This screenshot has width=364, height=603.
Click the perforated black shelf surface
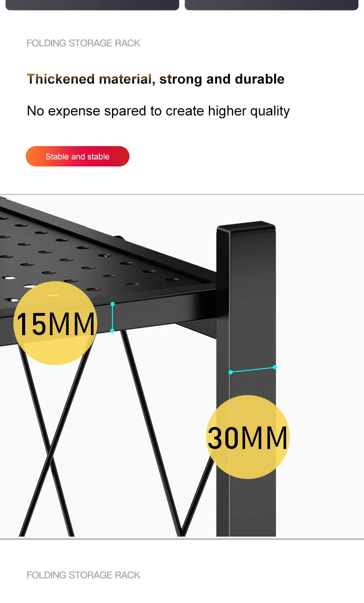(92, 258)
